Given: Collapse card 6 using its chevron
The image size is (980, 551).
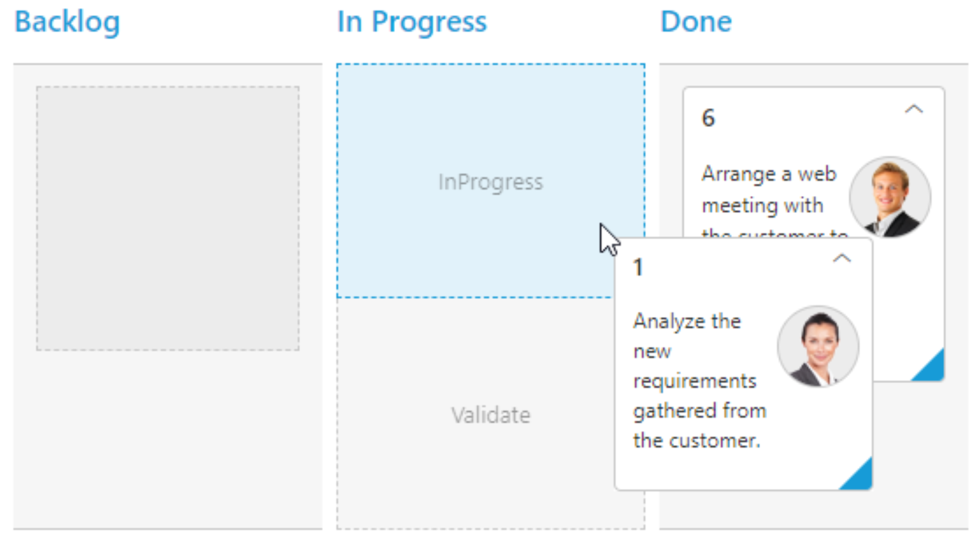Looking at the screenshot, I should point(914,109).
